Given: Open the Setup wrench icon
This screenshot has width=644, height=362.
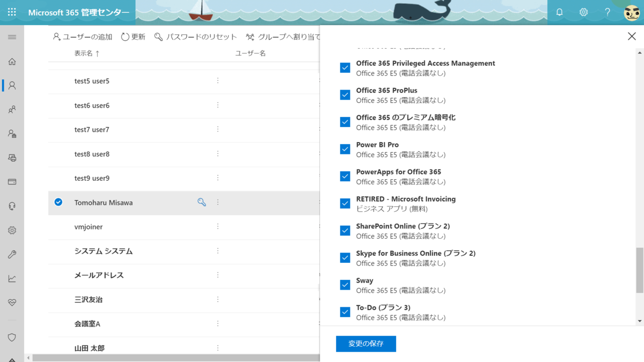Looking at the screenshot, I should pos(12,254).
